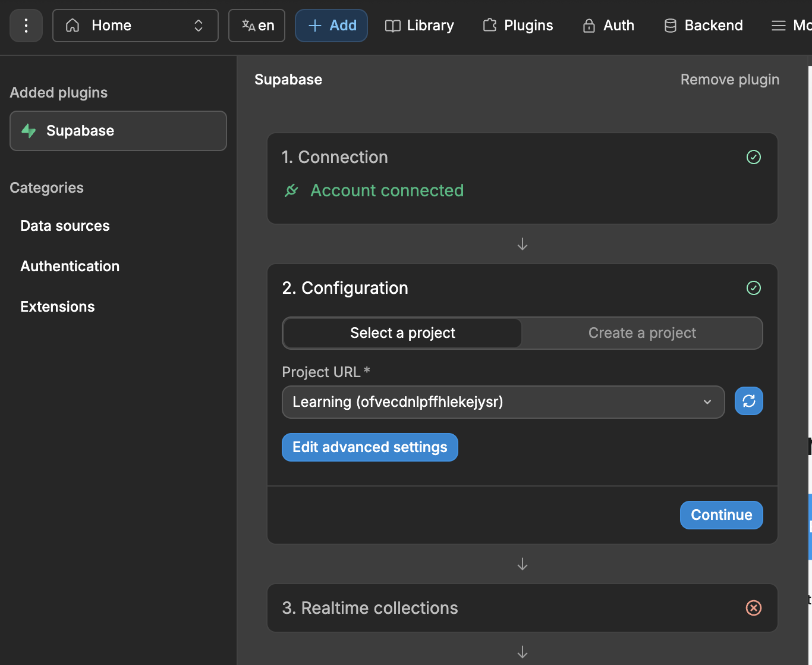Click the Supabase panel title
The width and height of the screenshot is (812, 665).
(x=288, y=80)
